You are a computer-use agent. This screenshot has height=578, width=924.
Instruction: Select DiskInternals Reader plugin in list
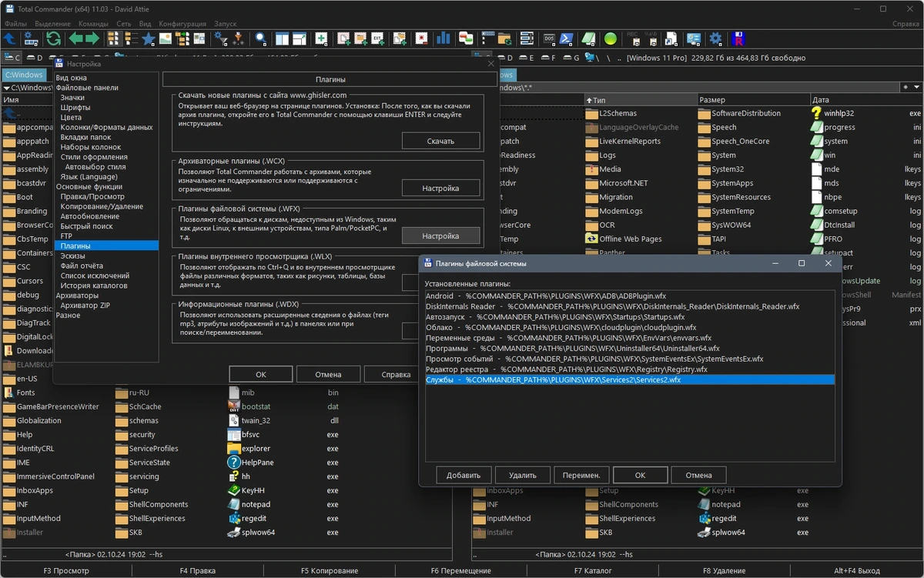pyautogui.click(x=630, y=306)
